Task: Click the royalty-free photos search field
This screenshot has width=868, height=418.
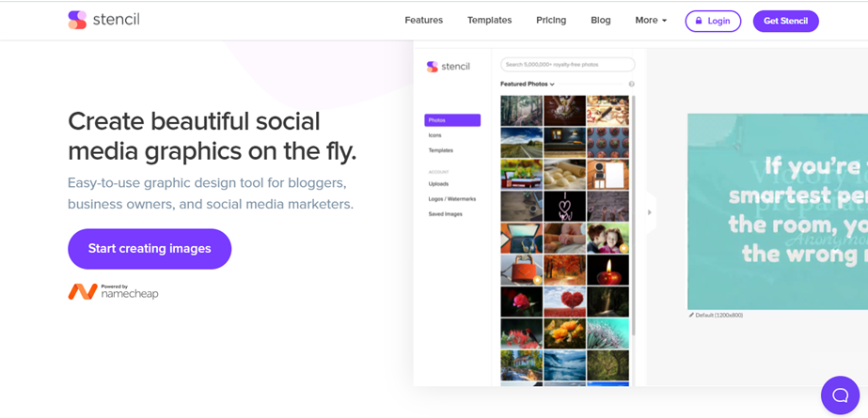Action: tap(567, 65)
